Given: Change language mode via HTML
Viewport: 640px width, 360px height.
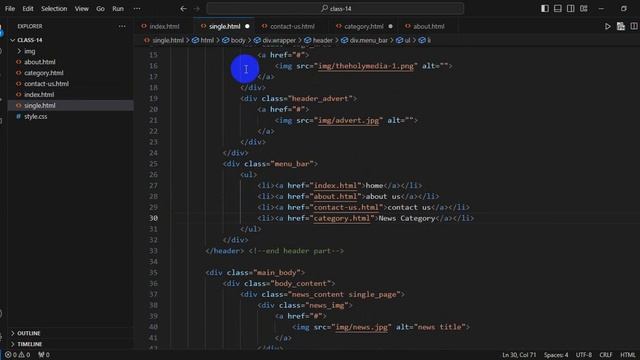Looking at the screenshot, I should [x=628, y=355].
